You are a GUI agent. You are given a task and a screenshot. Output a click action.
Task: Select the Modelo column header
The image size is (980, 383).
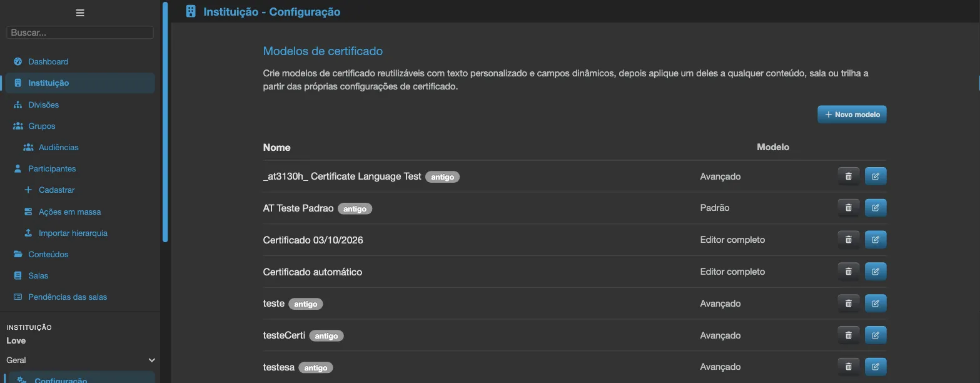click(773, 147)
